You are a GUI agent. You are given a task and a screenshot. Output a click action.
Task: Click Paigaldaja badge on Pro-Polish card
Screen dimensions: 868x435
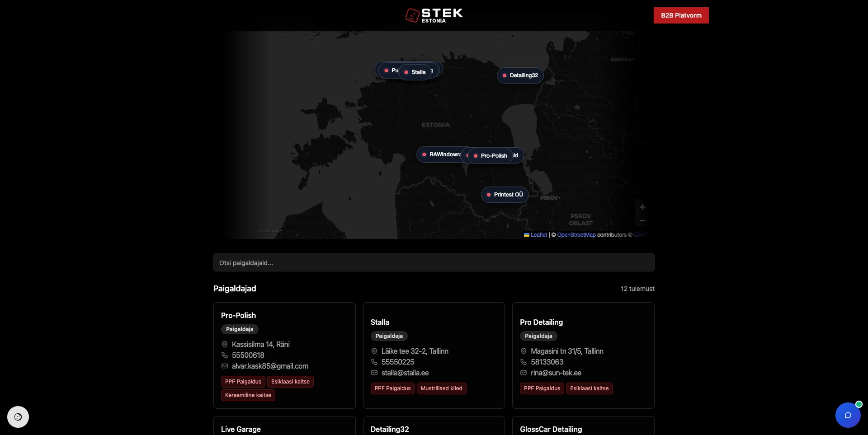[240, 329]
